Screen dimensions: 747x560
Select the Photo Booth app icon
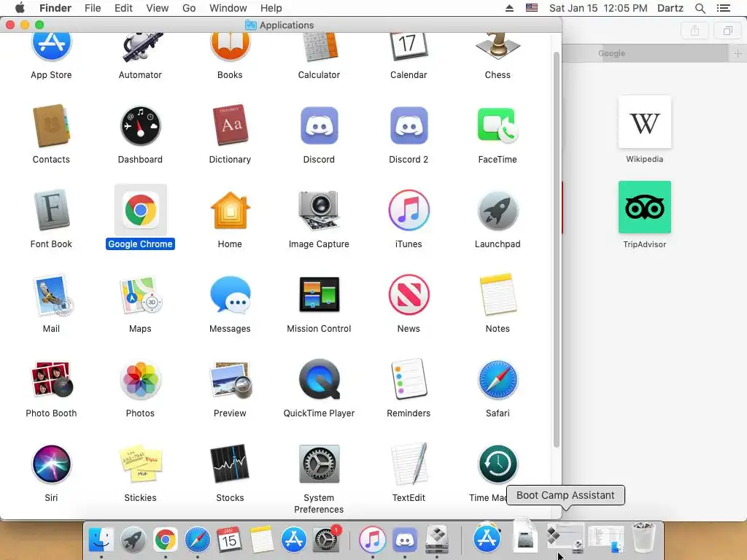[x=52, y=379]
